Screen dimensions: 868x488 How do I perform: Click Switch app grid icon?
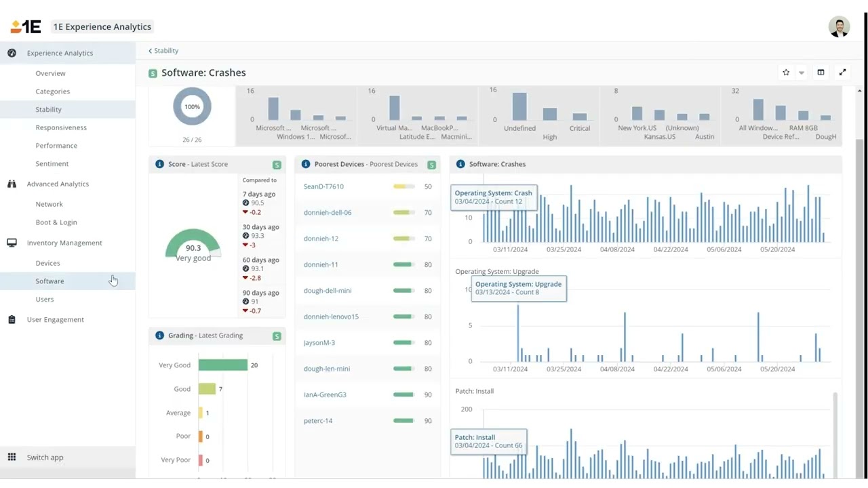pyautogui.click(x=12, y=457)
